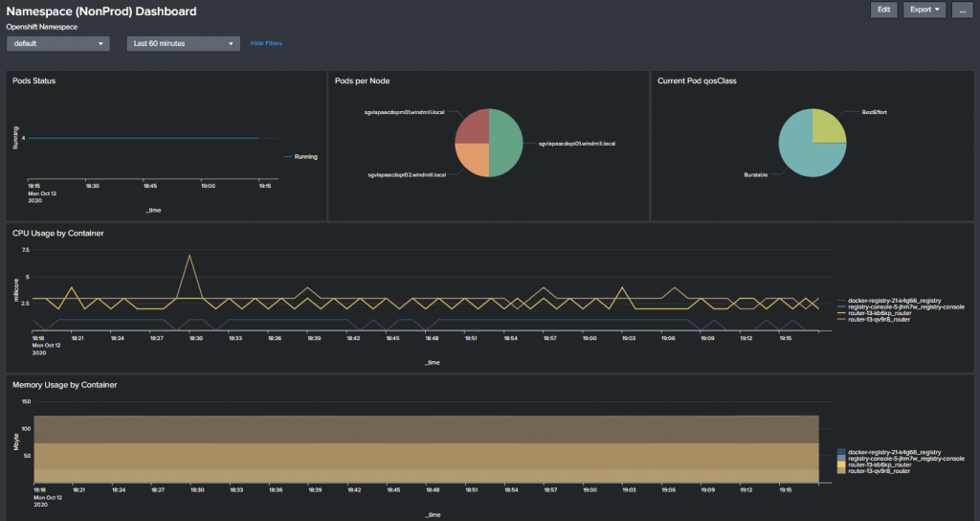980x521 pixels.
Task: Open the Edit dashboard button
Action: (x=883, y=10)
